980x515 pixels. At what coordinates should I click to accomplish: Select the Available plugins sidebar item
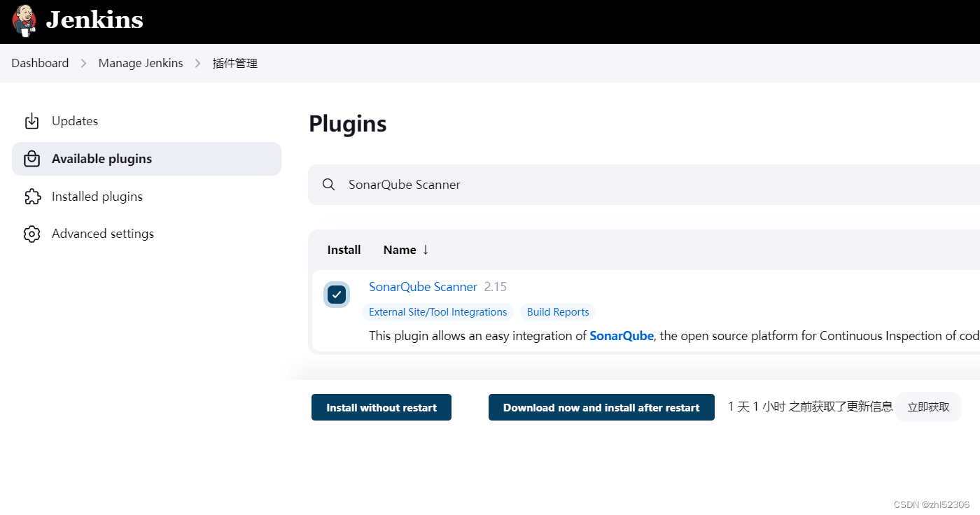(146, 159)
